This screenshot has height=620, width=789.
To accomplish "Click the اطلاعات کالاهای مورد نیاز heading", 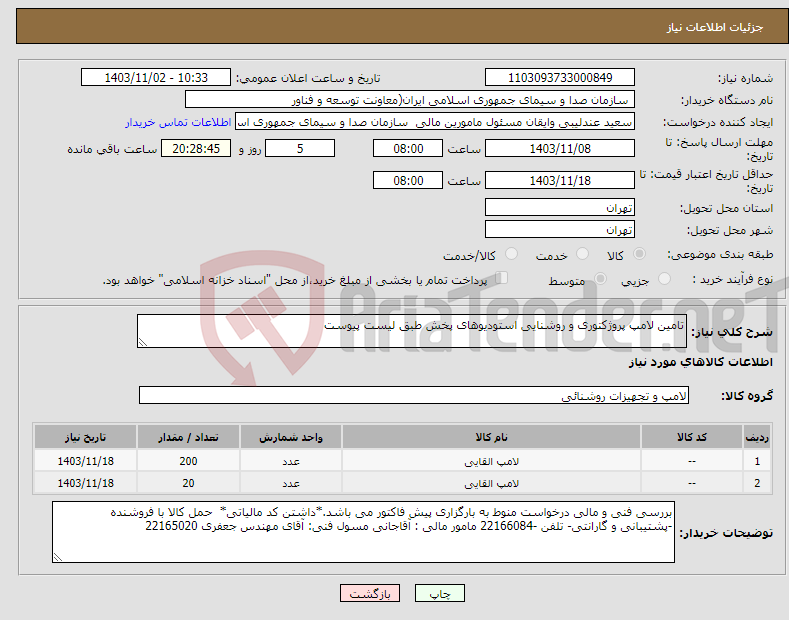I will click(x=700, y=362).
